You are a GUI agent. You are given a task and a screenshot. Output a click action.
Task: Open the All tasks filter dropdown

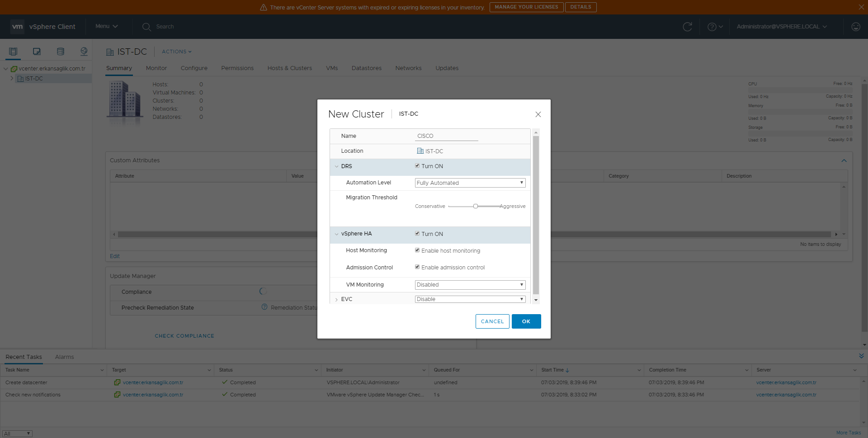(x=17, y=433)
